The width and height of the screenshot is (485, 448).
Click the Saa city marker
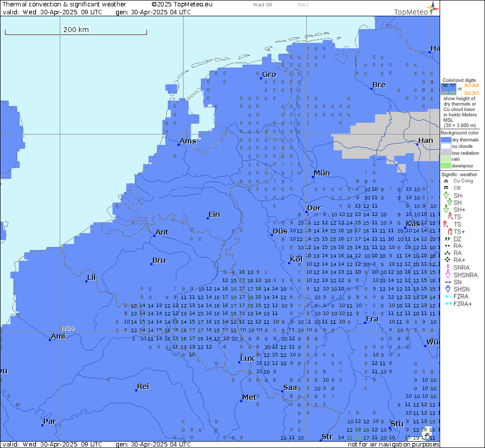click(x=282, y=391)
